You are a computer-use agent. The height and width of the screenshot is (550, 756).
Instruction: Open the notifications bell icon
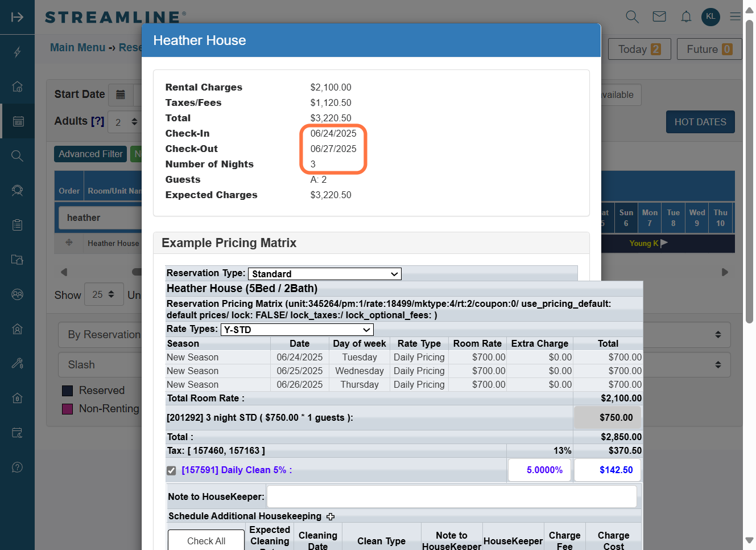point(686,17)
